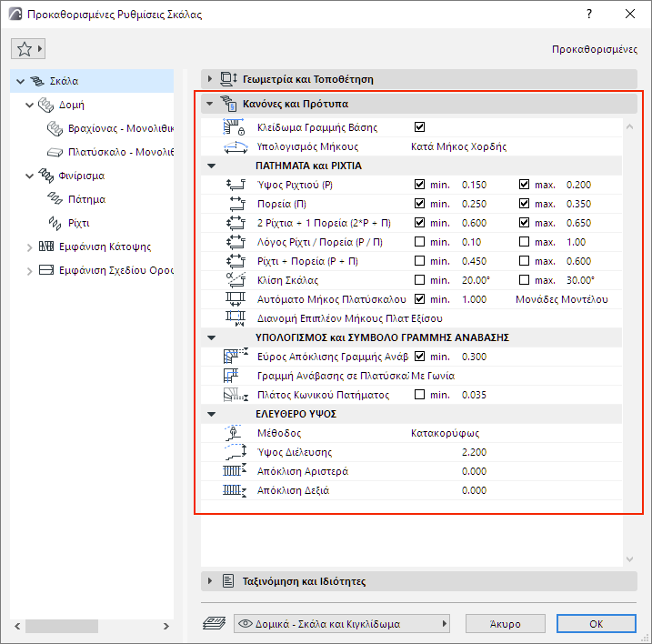Toggle Αυτόματο Μήκος Πλατύσκαλου min checkbox
Viewport: 652px width, 644px height.
pyautogui.click(x=419, y=298)
